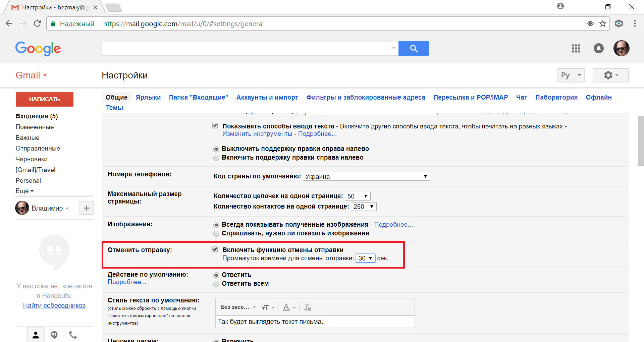The width and height of the screenshot is (644, 342).
Task: Open the Черновики folder
Action: point(32,159)
